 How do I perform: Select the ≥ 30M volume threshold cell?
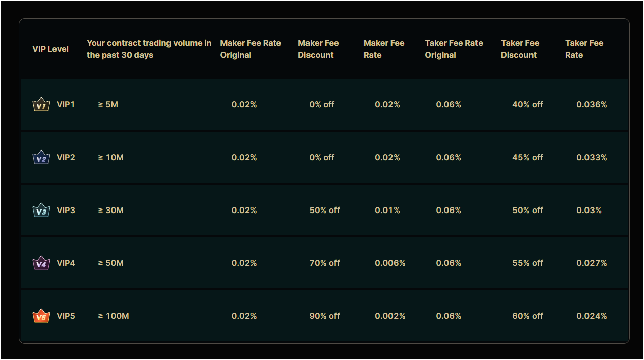(x=110, y=210)
